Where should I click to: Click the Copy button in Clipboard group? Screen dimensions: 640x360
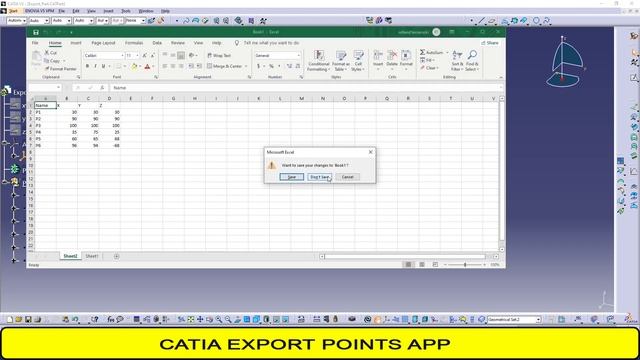pos(52,61)
